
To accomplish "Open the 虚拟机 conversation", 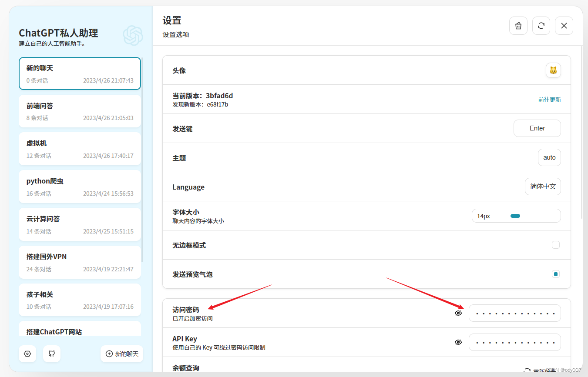I will click(x=80, y=149).
